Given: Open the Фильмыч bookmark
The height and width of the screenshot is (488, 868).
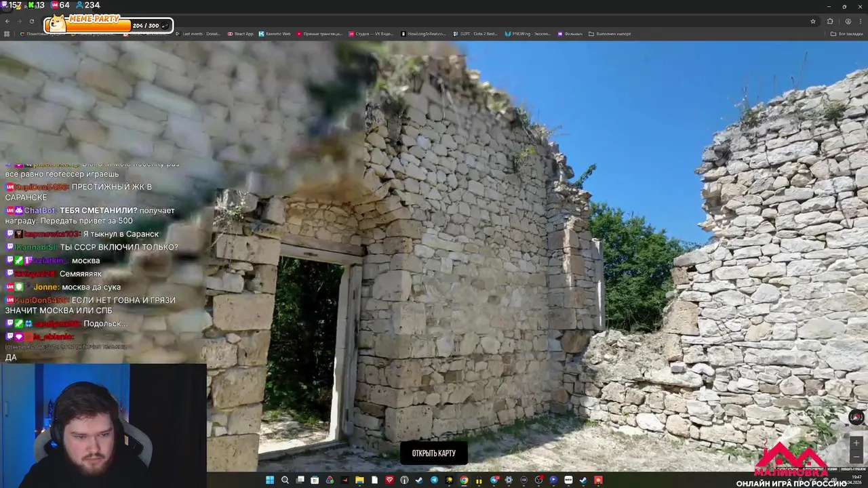Looking at the screenshot, I should (570, 34).
